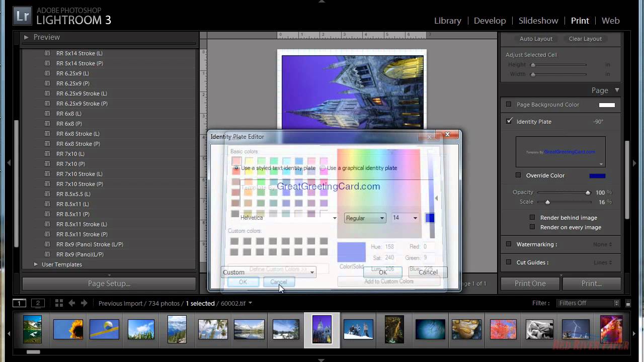Toggle the filter switch at the filmstrip's right end
644x362 pixels.
[628, 303]
